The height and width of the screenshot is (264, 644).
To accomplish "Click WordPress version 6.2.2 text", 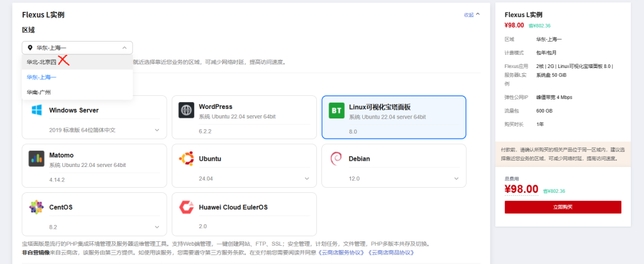I will click(x=206, y=132).
